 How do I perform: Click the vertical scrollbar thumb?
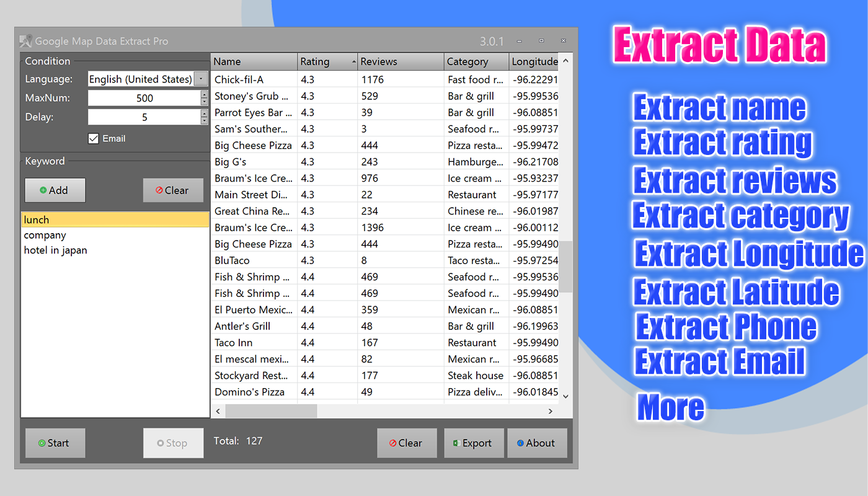pyautogui.click(x=567, y=267)
